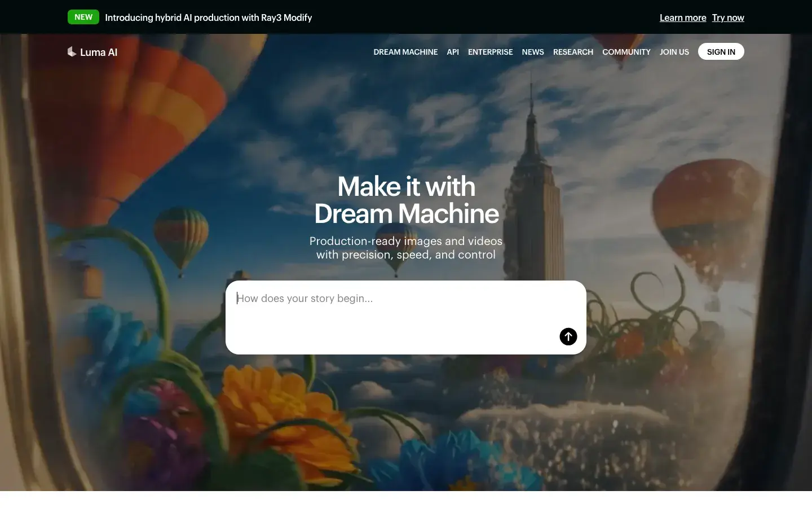
Task: Open the RESEARCH page
Action: point(573,52)
